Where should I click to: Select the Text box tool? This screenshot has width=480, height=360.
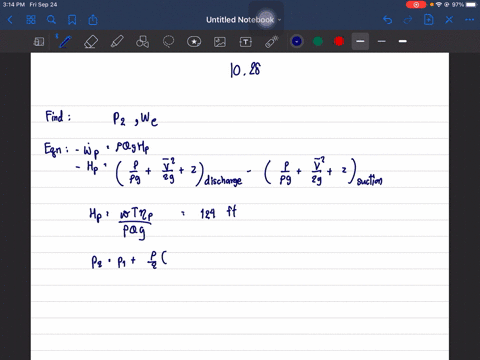(x=246, y=42)
